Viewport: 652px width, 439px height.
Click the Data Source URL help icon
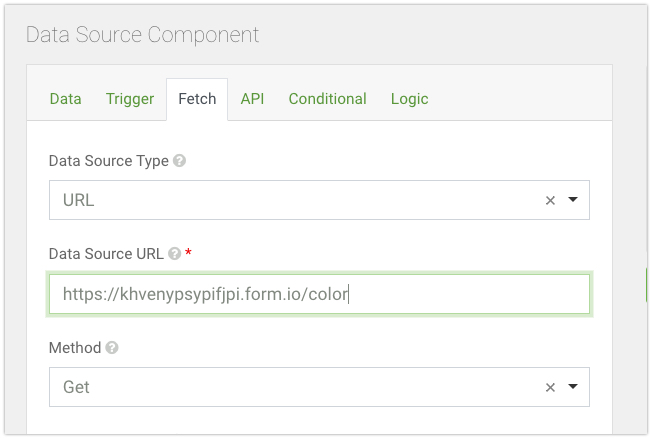[174, 254]
